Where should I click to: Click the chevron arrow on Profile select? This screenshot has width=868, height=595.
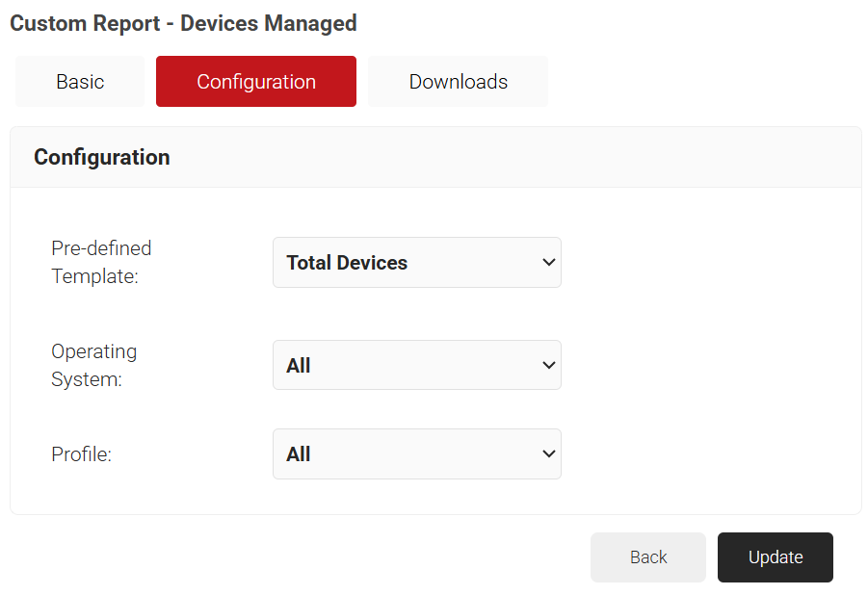pos(548,454)
